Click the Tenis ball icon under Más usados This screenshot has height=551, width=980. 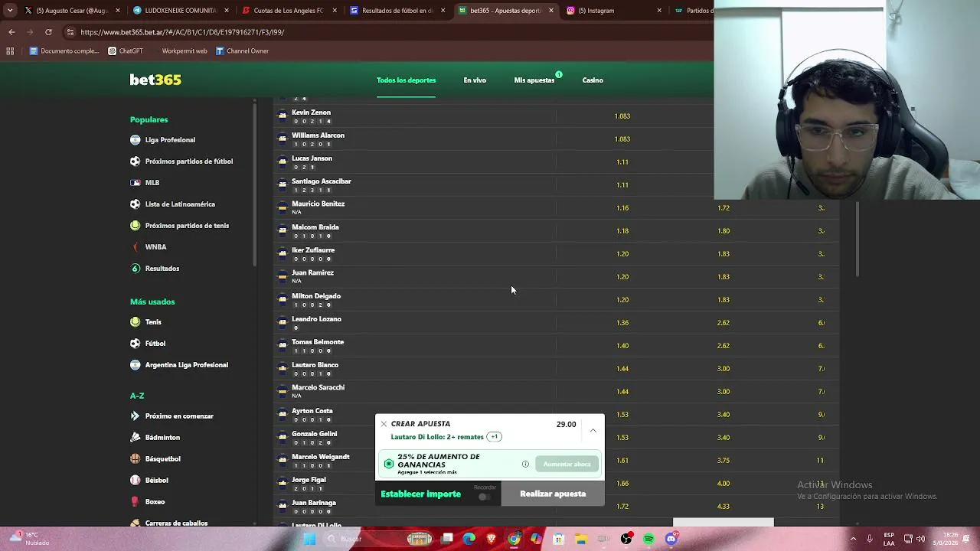tap(136, 322)
